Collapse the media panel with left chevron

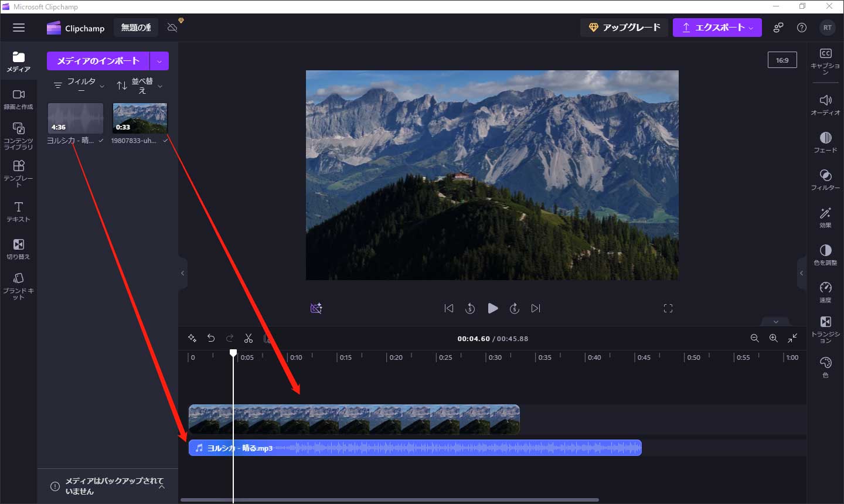coord(182,273)
